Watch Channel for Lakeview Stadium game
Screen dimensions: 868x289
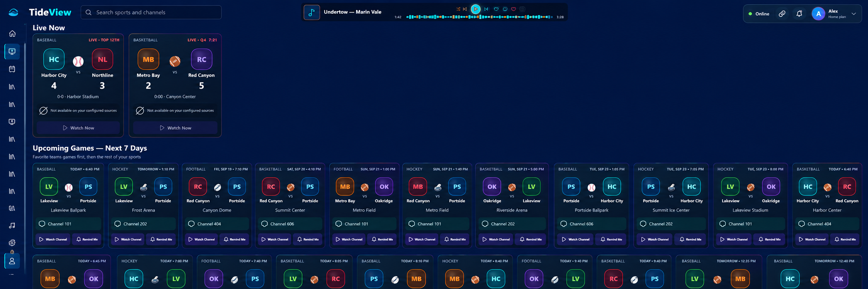(x=734, y=240)
